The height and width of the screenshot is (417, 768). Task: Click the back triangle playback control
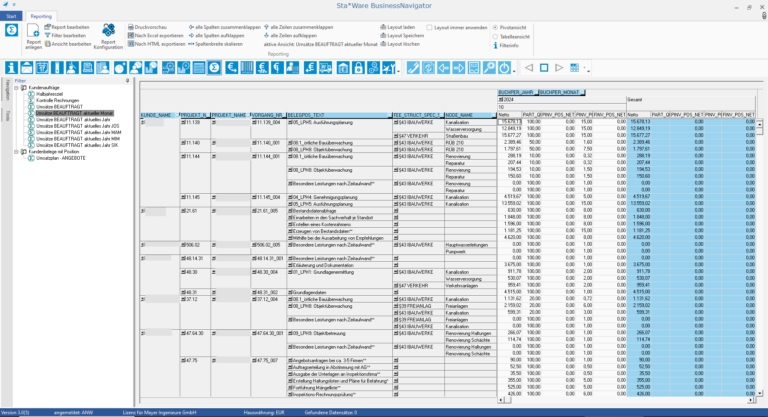click(x=529, y=68)
